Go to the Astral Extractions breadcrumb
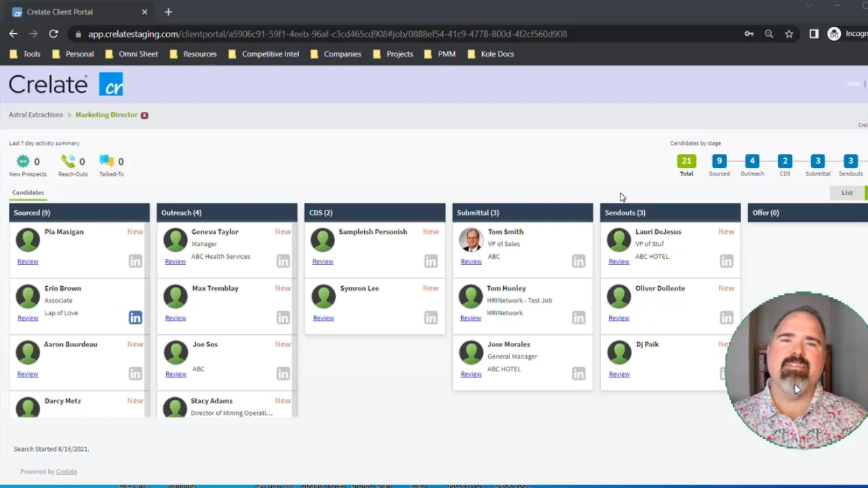868x488 pixels. click(36, 115)
